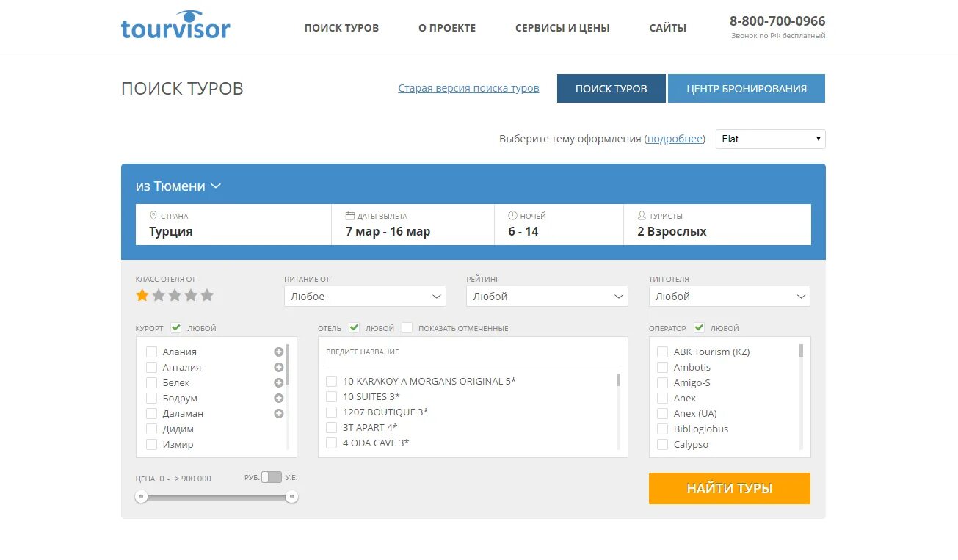Viewport: 958px width, 560px height.
Task: Expand Алания resort with plus icon
Action: tap(279, 352)
